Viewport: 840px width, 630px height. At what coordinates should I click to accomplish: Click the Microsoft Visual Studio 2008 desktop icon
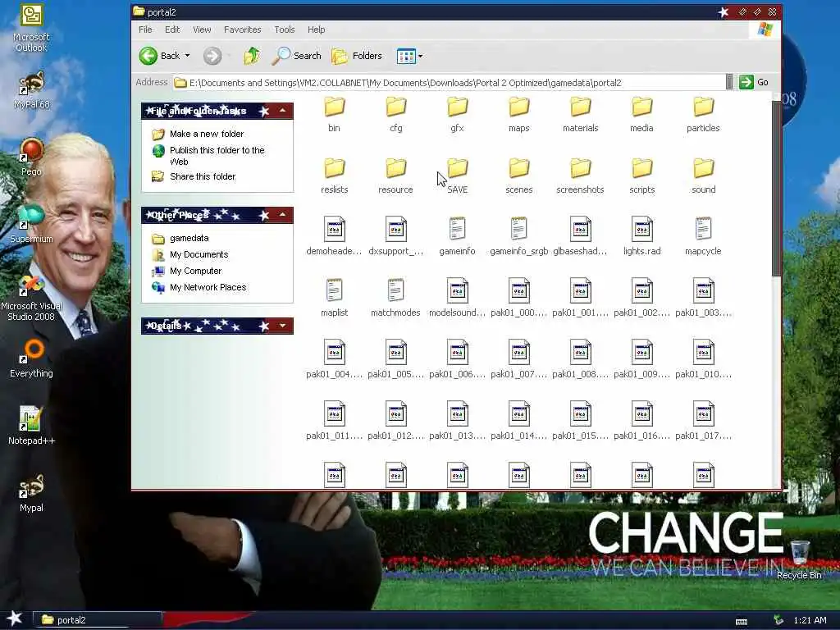(x=31, y=285)
